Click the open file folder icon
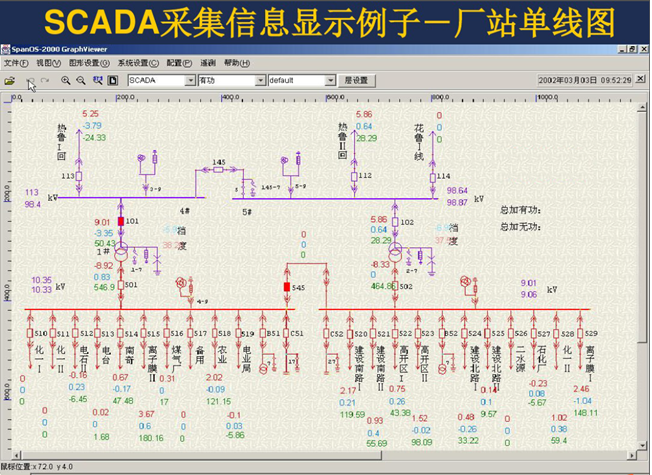 tap(10, 80)
